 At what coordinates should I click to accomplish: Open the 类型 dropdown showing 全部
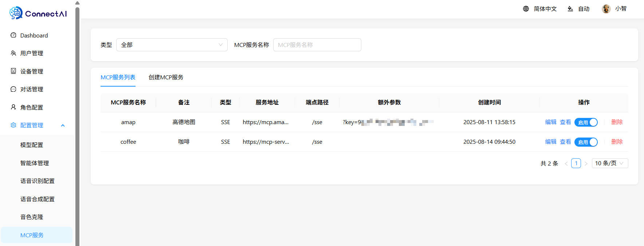click(172, 45)
